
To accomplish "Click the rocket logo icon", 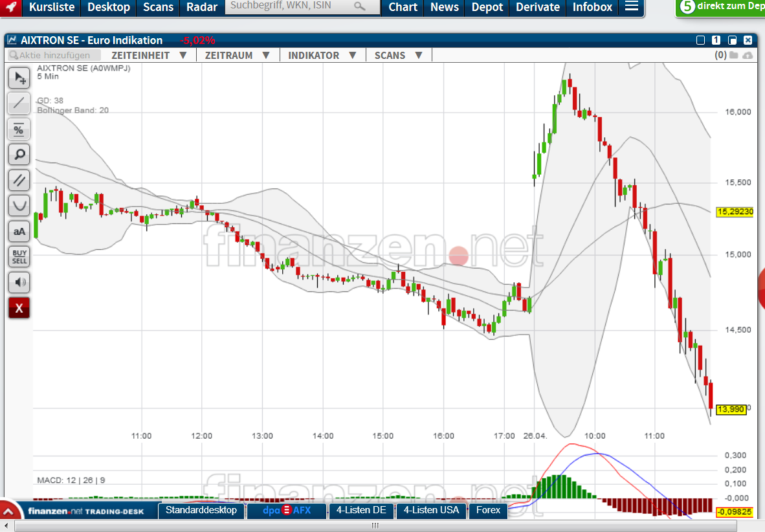I will 11,7.
